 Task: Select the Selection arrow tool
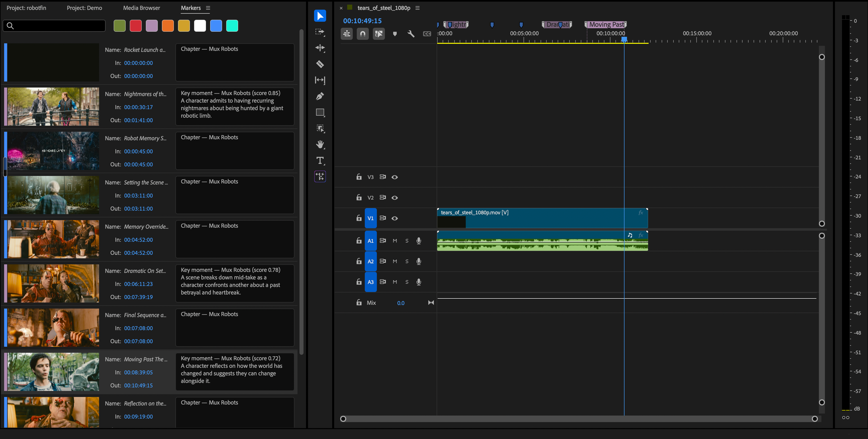tap(320, 16)
